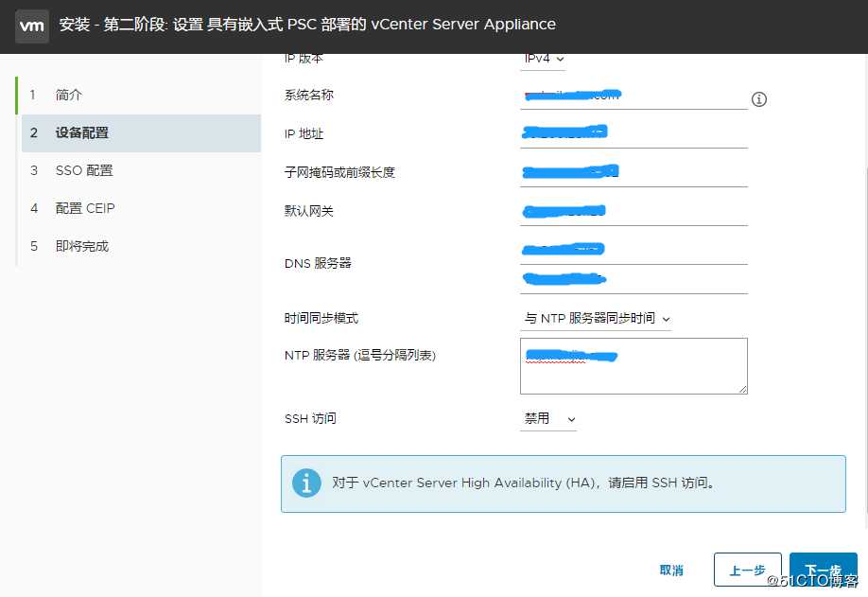Open the SSH access dropdown set to 禁用
The image size is (868, 597).
click(x=548, y=419)
